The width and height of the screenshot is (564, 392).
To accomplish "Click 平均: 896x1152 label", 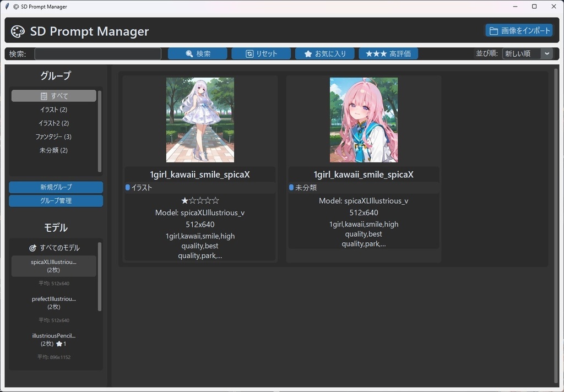I will [54, 357].
